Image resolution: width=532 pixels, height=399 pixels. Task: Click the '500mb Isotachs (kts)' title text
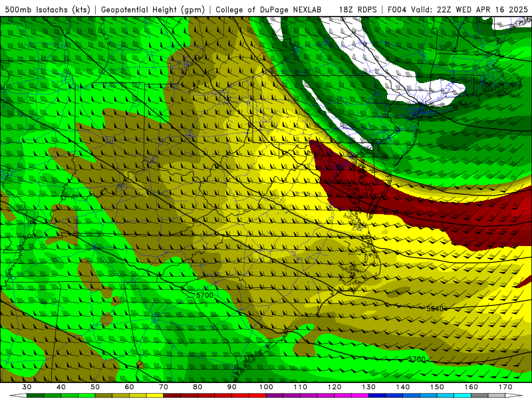pyautogui.click(x=48, y=9)
